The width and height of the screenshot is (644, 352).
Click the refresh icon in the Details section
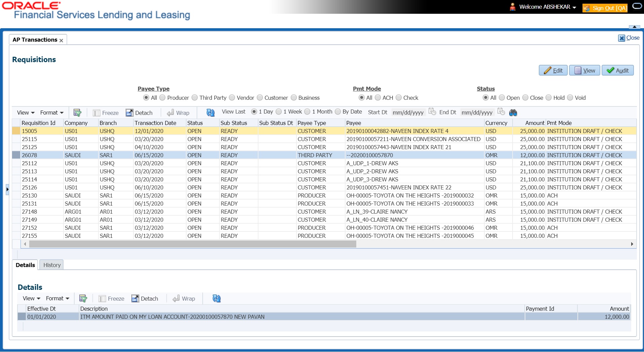(216, 298)
